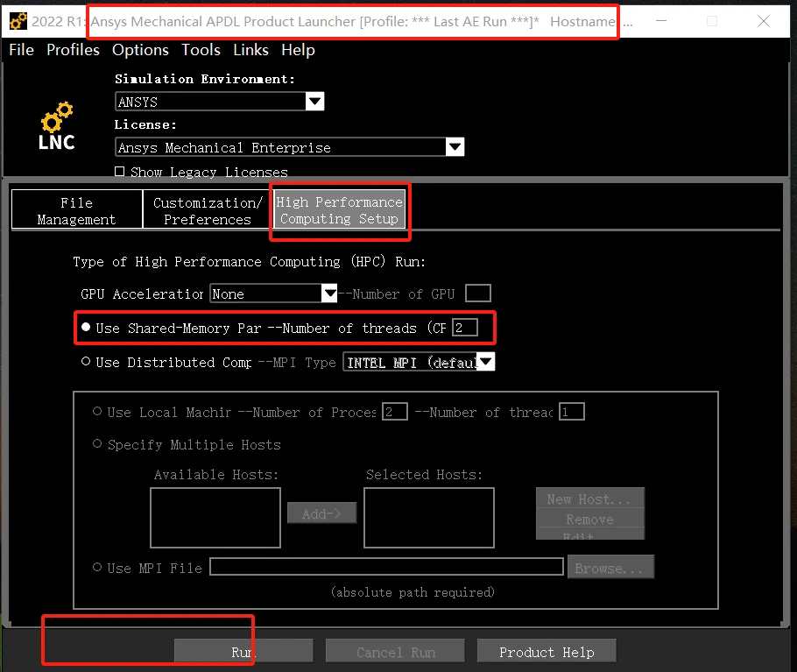Click the Ansys gear icon in title bar
797x672 pixels.
(x=18, y=21)
